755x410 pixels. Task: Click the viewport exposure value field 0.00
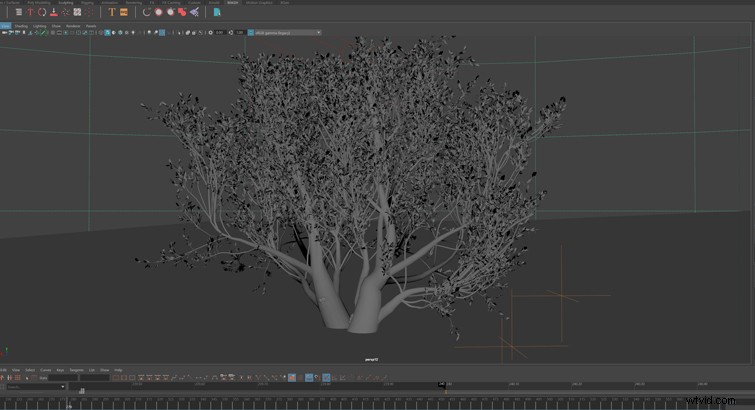[220, 33]
